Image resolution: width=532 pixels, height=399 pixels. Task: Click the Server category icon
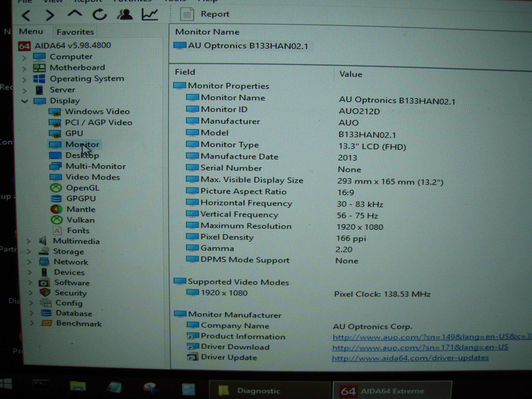[x=39, y=90]
